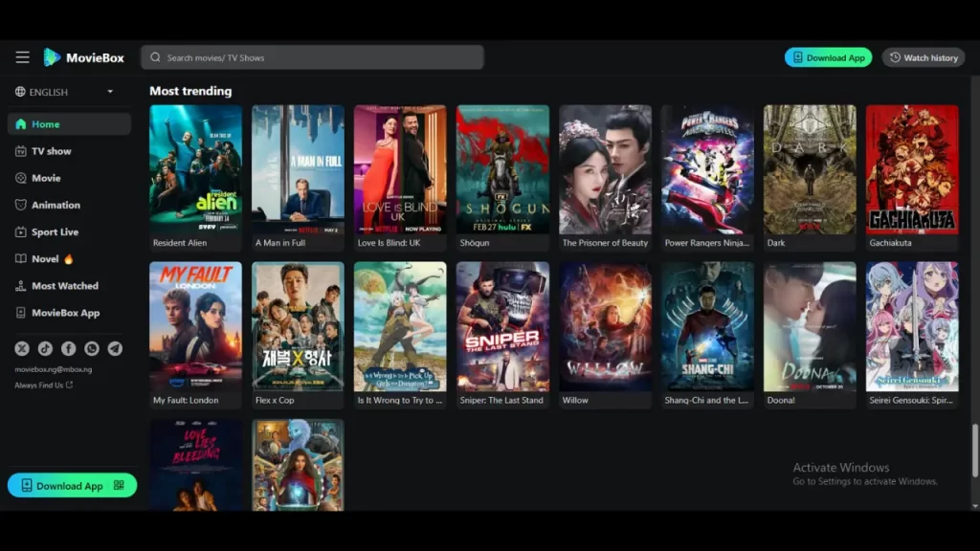Image resolution: width=980 pixels, height=551 pixels.
Task: Open the Resident Alien poster
Action: [x=195, y=170]
